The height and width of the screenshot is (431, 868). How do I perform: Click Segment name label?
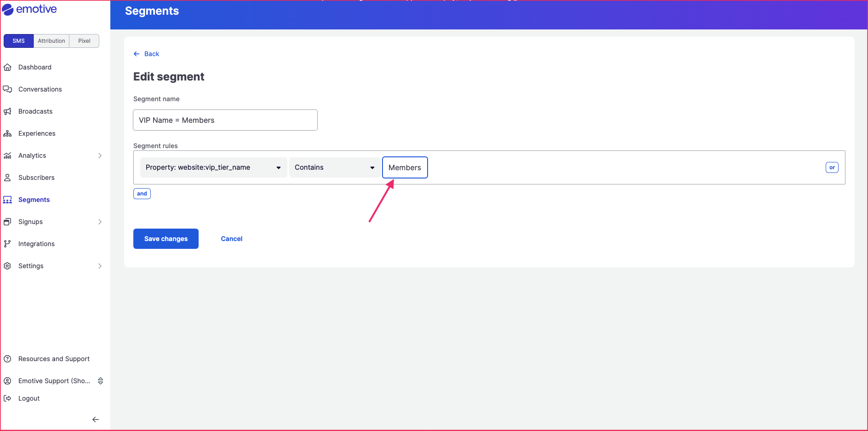point(156,99)
